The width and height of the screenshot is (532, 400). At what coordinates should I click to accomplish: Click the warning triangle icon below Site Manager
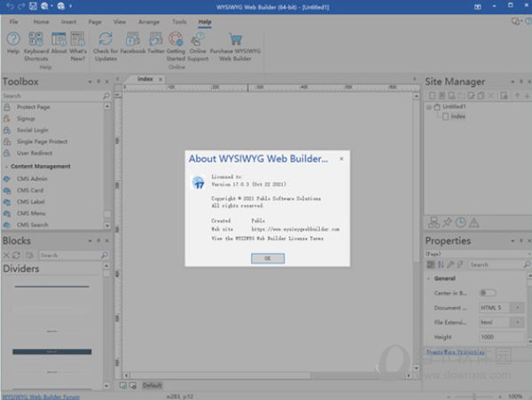(x=473, y=223)
